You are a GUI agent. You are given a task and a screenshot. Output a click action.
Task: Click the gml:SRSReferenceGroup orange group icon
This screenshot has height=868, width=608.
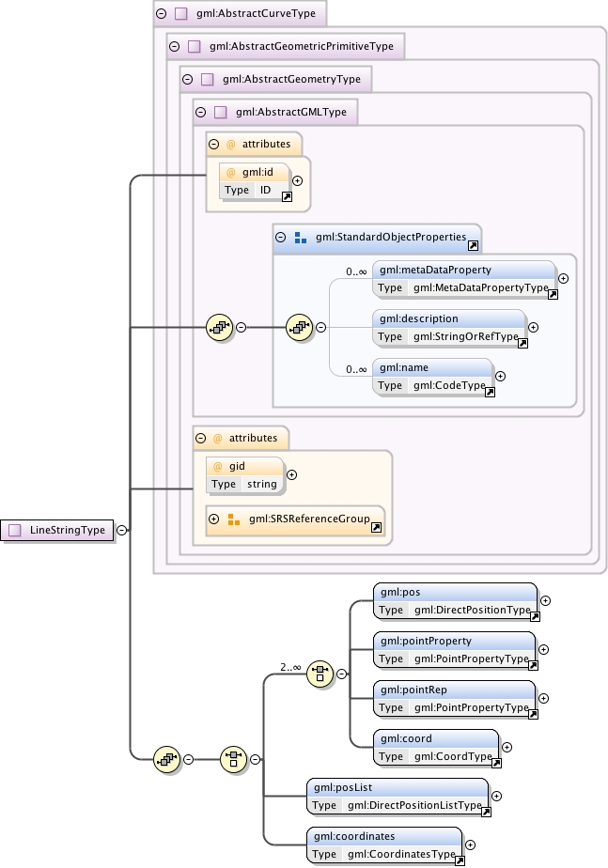pyautogui.click(x=234, y=519)
